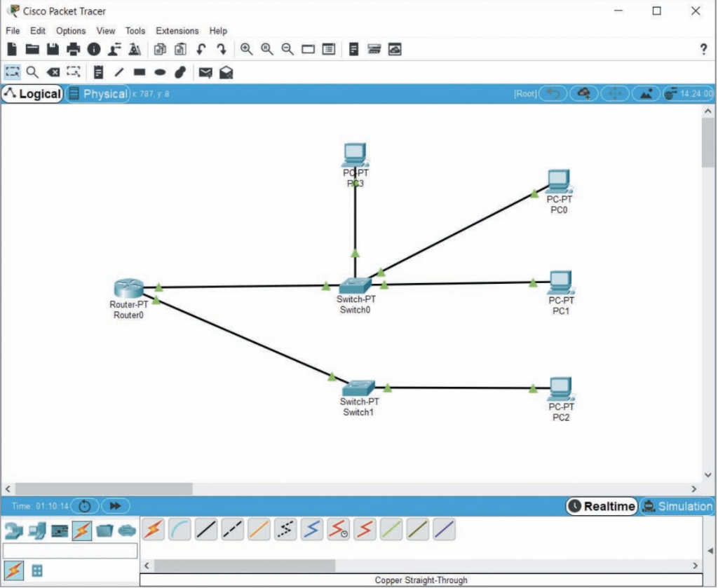
Task: Select the Freeform draw tool
Action: (x=180, y=72)
